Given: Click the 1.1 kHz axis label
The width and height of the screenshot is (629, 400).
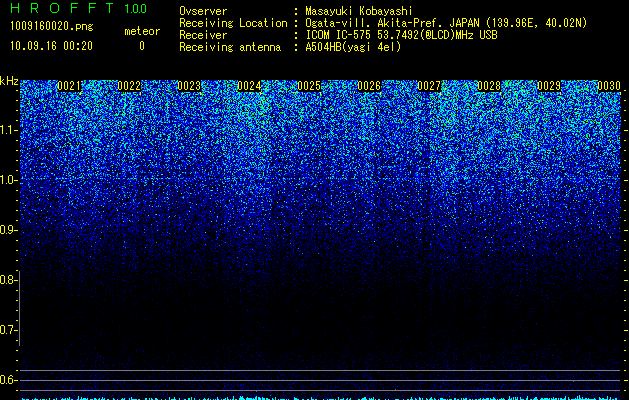Looking at the screenshot, I should pyautogui.click(x=9, y=130).
